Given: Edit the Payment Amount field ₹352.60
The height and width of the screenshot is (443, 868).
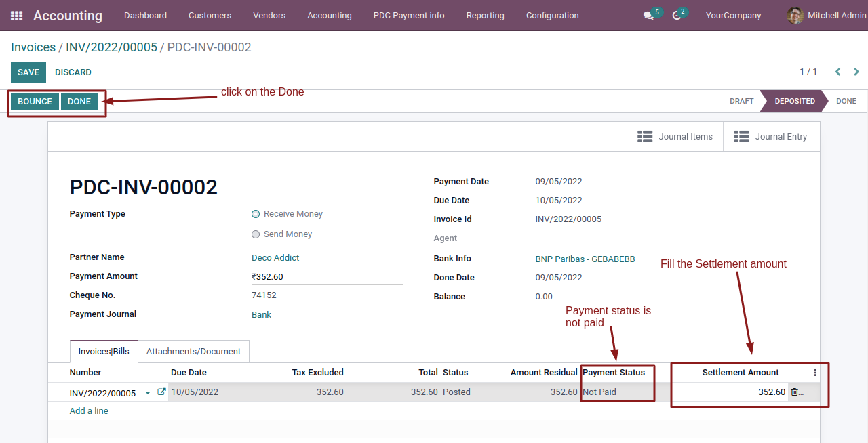Looking at the screenshot, I should 328,276.
